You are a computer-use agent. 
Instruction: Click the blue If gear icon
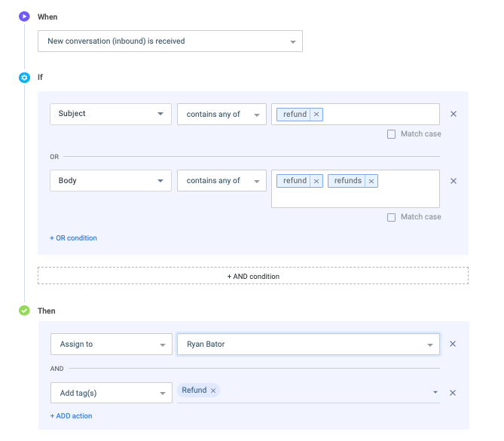click(24, 78)
